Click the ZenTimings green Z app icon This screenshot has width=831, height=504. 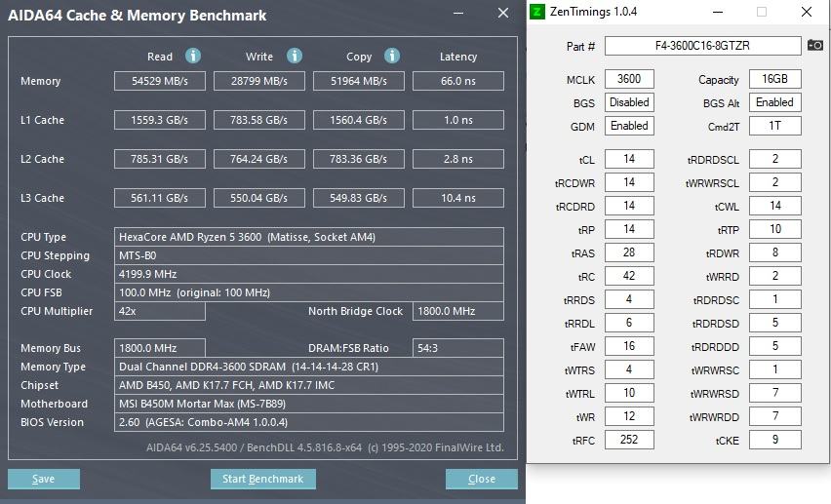click(x=536, y=11)
